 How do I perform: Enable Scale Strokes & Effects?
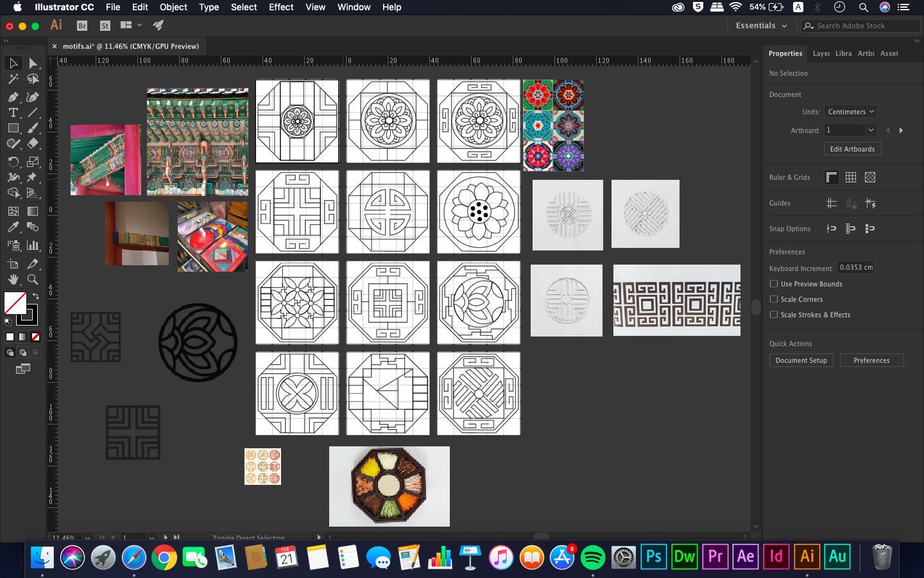tap(774, 315)
